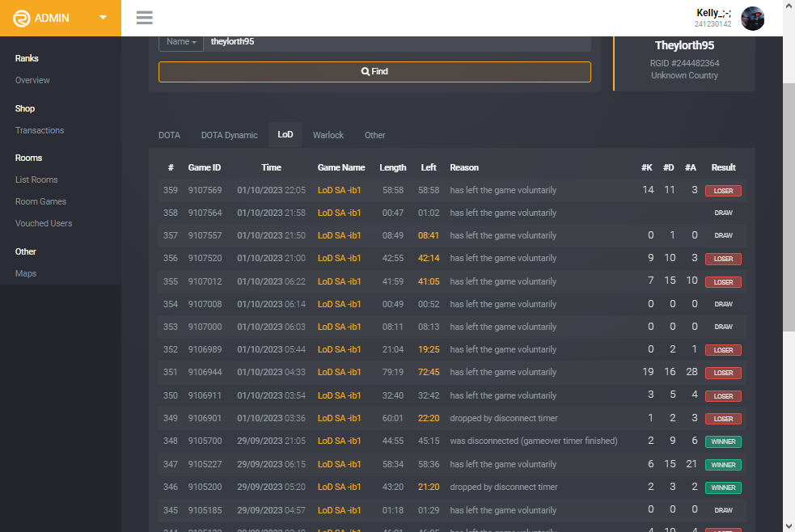Select 'dropped by disconnect timer' on row 349

pos(504,419)
